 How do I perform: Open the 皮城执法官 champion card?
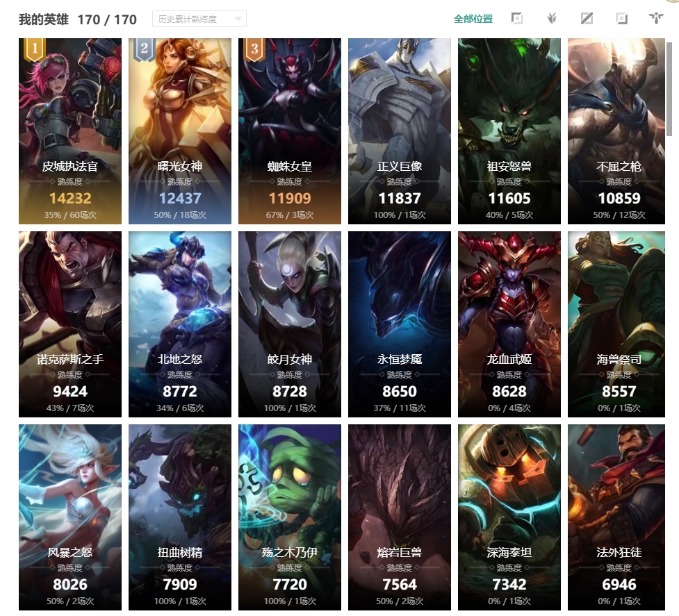[70, 131]
